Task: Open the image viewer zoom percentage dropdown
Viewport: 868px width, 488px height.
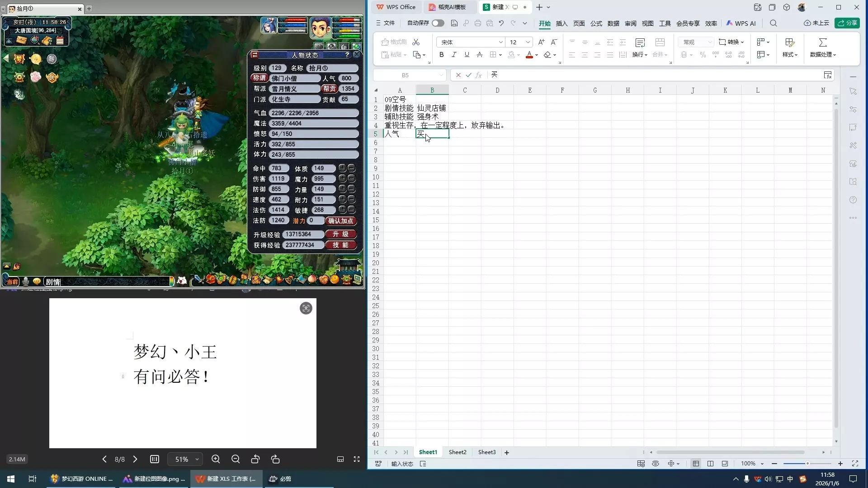Action: (197, 459)
